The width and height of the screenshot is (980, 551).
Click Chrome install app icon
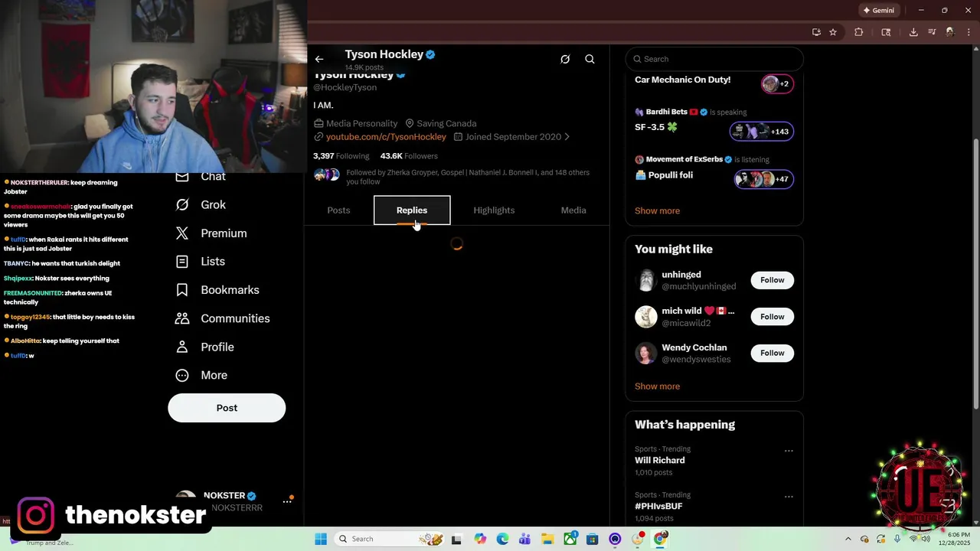(816, 32)
